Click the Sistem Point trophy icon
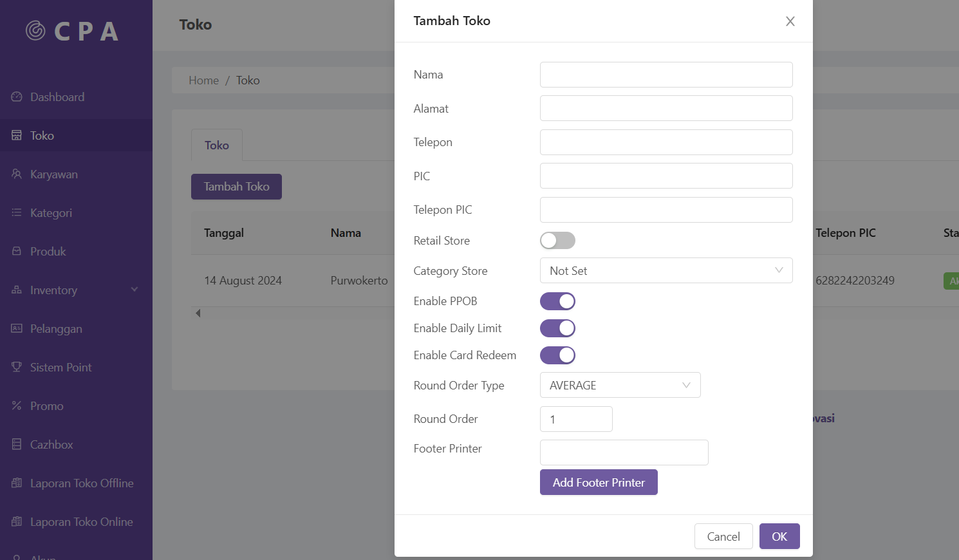 17,367
